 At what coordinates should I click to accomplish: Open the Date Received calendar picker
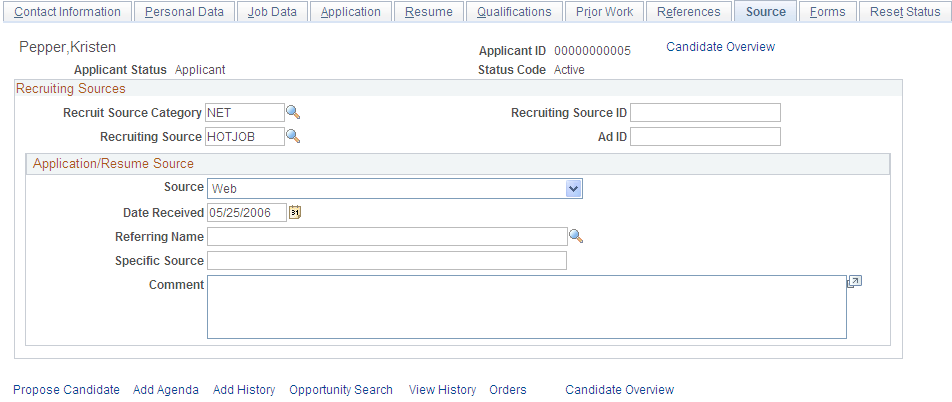(x=295, y=213)
